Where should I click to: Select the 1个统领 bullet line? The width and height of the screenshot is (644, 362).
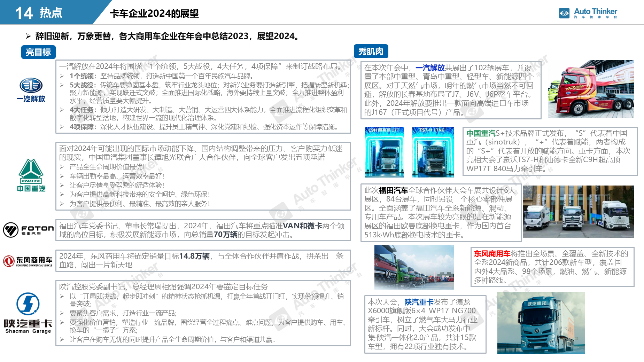[x=162, y=76]
